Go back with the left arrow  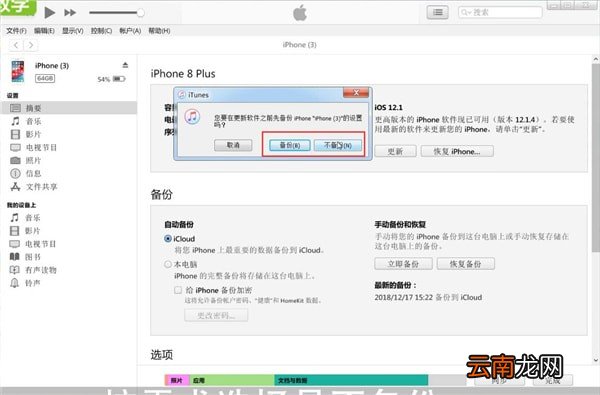pyautogui.click(x=16, y=45)
